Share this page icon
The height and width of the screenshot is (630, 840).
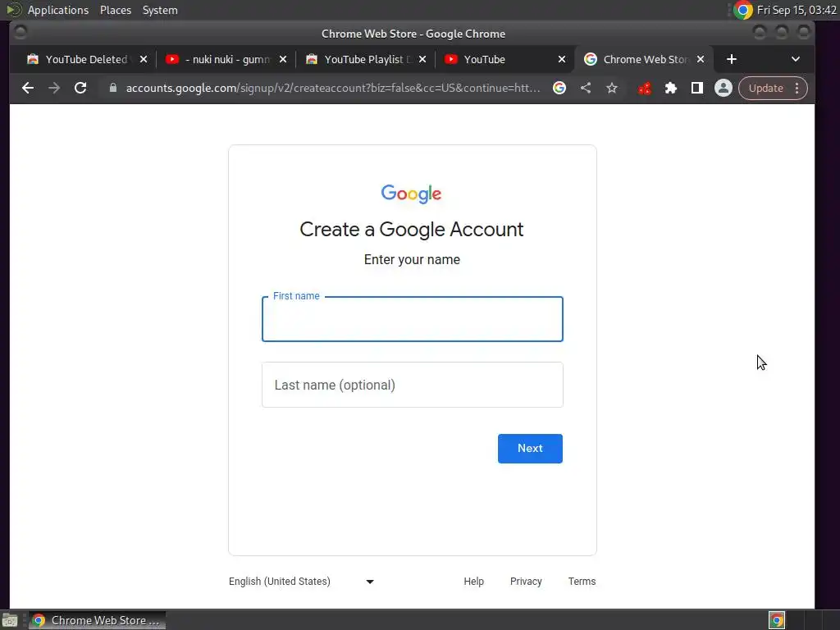coord(586,88)
